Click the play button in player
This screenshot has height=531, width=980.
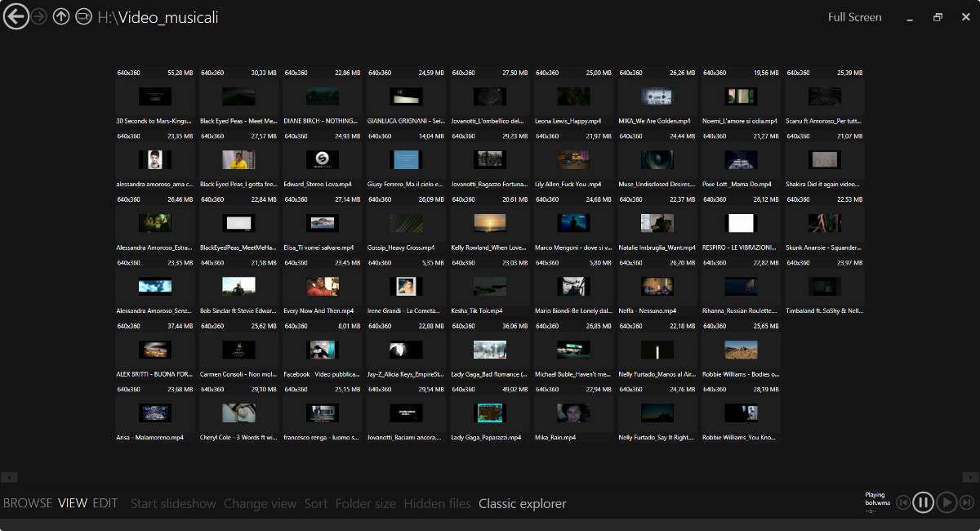tap(947, 502)
